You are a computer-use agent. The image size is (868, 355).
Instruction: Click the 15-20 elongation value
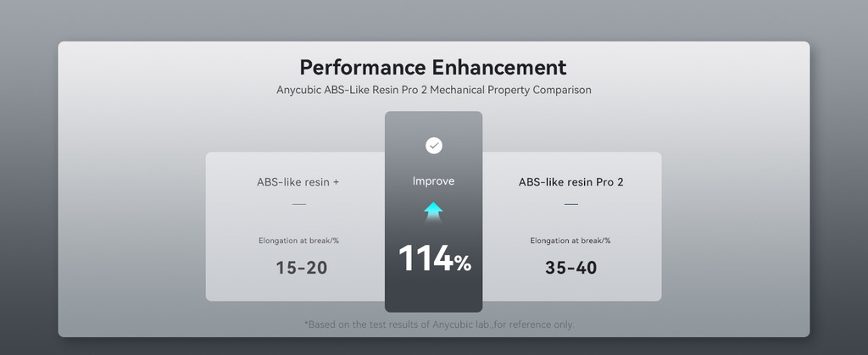(302, 268)
